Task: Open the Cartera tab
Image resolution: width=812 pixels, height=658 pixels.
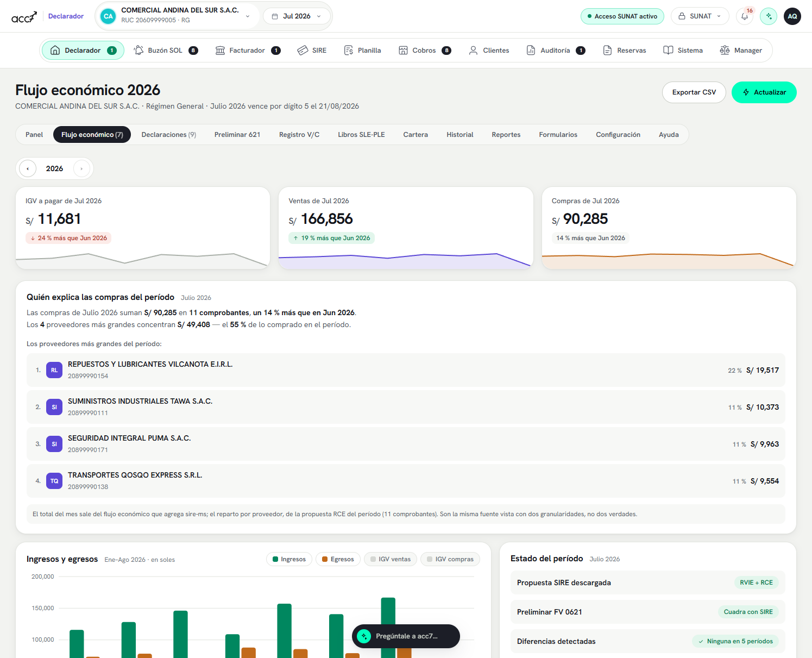Action: click(416, 135)
